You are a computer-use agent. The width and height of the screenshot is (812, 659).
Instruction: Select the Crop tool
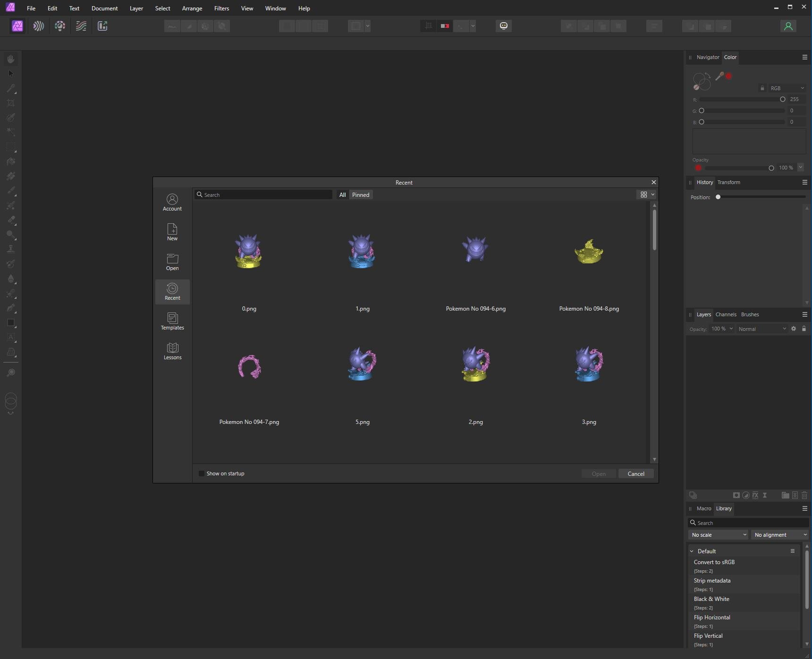pos(11,103)
